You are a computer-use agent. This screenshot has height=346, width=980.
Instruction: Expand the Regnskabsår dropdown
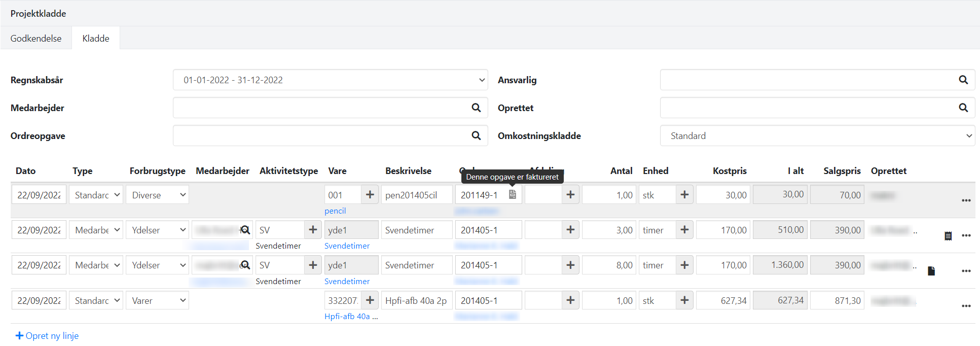point(330,80)
